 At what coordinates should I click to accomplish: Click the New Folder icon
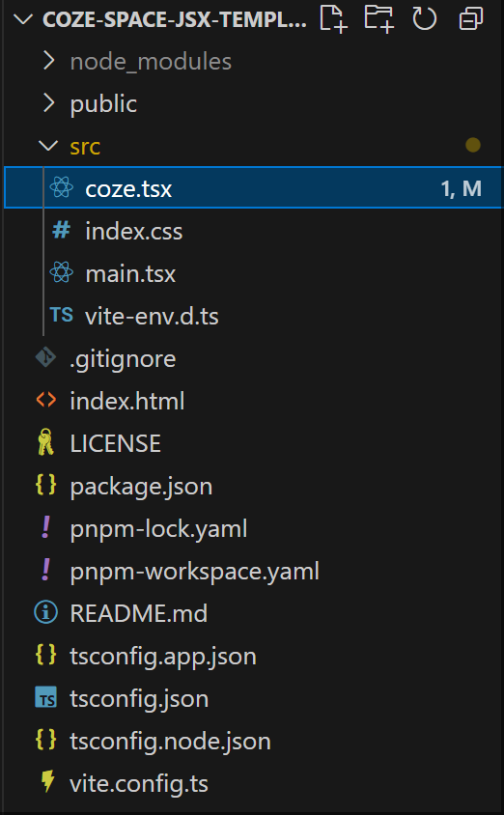click(378, 19)
